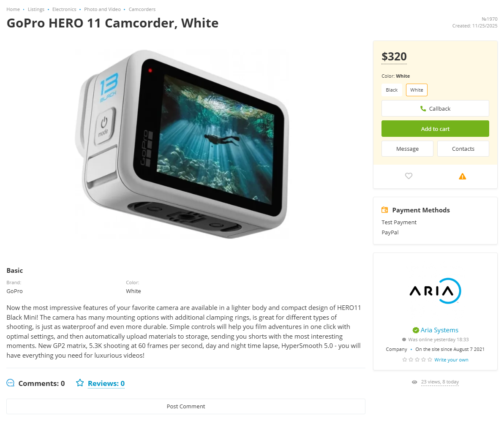Screen dimensions: 504x421
Task: Expand the 23 views, 8 today statistics
Action: click(x=440, y=382)
